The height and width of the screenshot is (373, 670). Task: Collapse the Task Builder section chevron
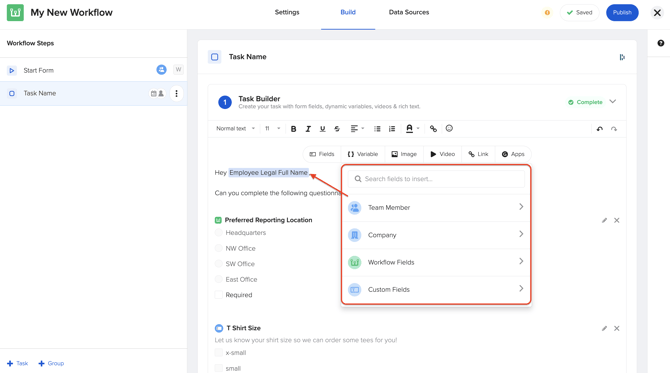pyautogui.click(x=613, y=102)
